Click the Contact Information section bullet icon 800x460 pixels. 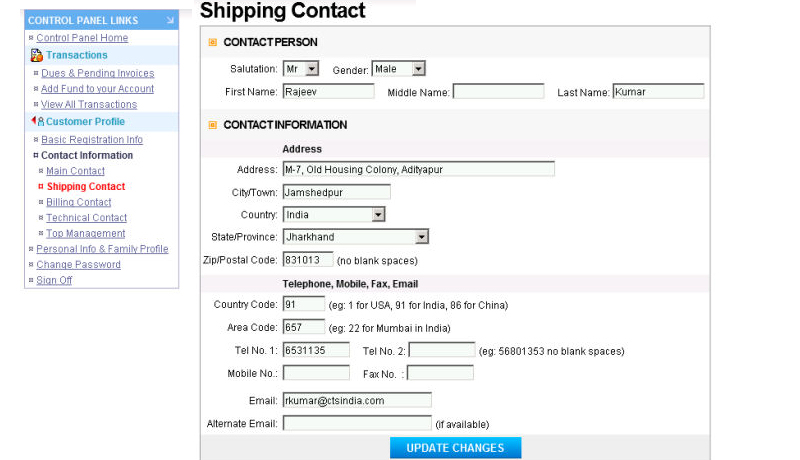[x=213, y=125]
